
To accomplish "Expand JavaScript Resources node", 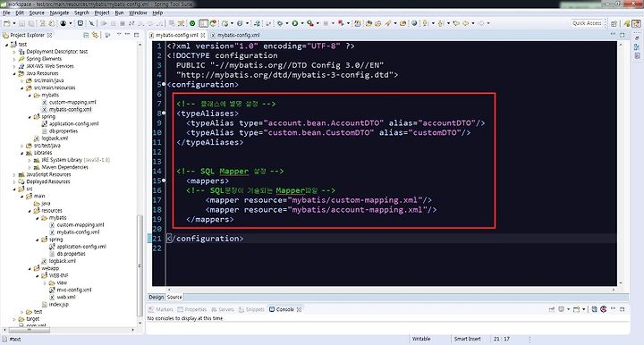I will pyautogui.click(x=14, y=175).
